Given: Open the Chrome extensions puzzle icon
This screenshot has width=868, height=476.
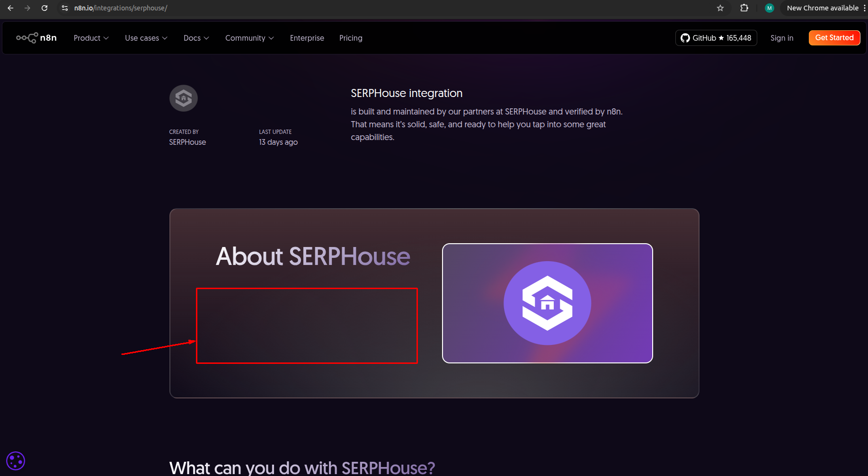Looking at the screenshot, I should coord(744,8).
